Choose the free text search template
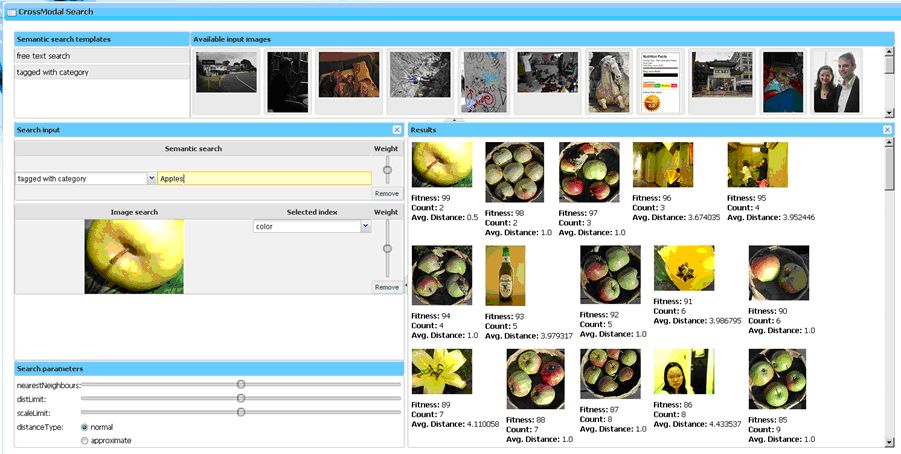Screen dimensions: 901x454 [x=102, y=56]
